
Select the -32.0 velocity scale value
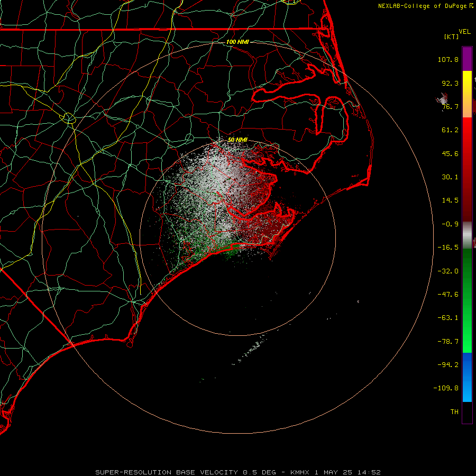(x=448, y=271)
